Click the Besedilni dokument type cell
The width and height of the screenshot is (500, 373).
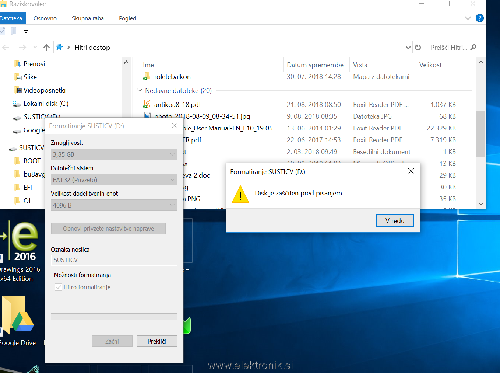[381, 152]
